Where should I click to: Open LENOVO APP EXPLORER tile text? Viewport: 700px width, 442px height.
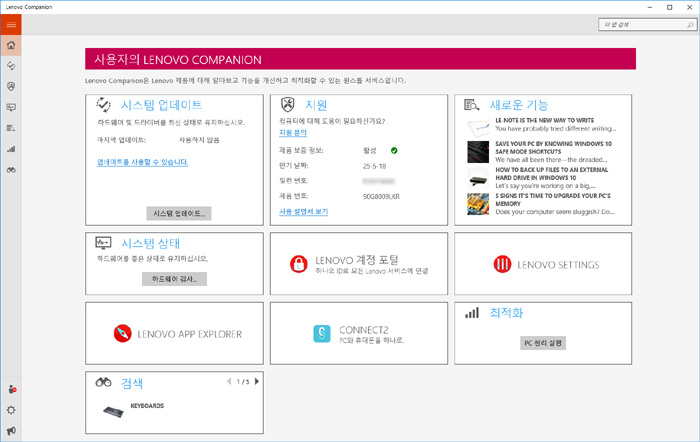coord(189,334)
